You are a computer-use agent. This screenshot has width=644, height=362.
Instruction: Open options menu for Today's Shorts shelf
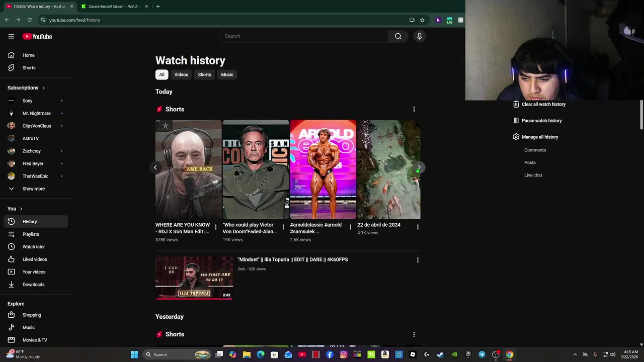coord(414,109)
